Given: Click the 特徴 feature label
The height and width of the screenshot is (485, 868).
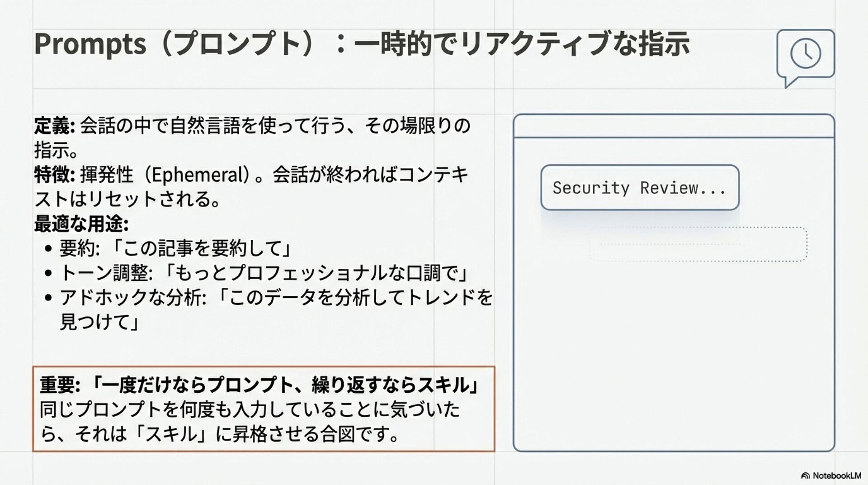Looking at the screenshot, I should pyautogui.click(x=54, y=175).
